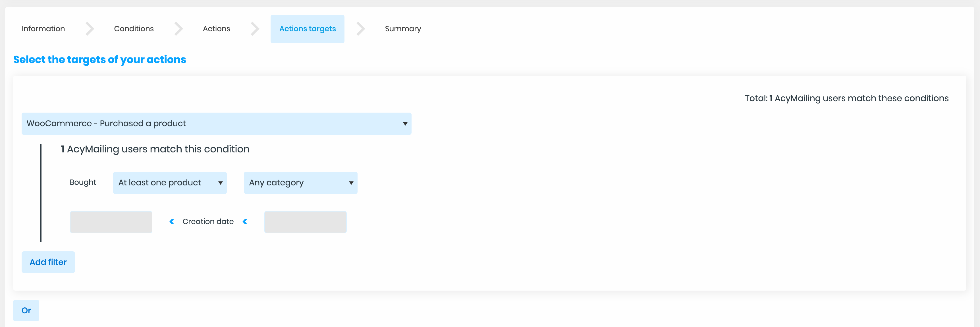Click the Or button
This screenshot has width=980, height=327.
26,311
